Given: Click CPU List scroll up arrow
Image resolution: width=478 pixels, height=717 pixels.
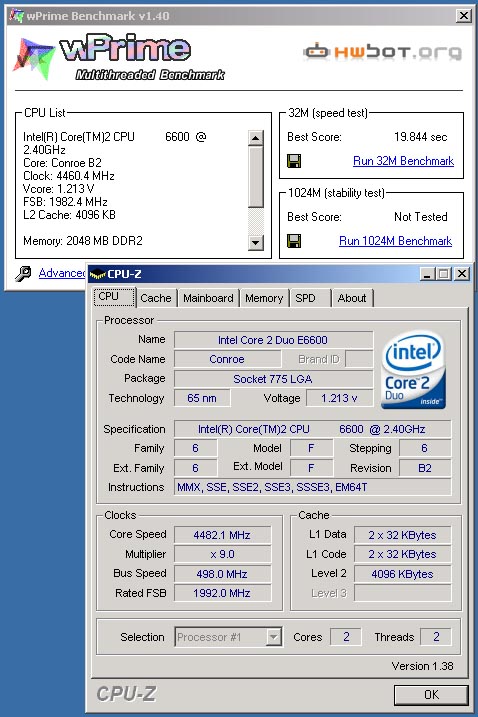Looking at the screenshot, I should pos(256,138).
